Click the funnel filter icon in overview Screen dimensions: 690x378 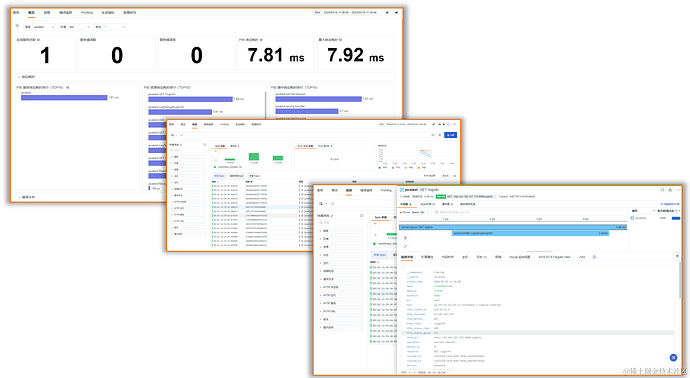point(17,26)
